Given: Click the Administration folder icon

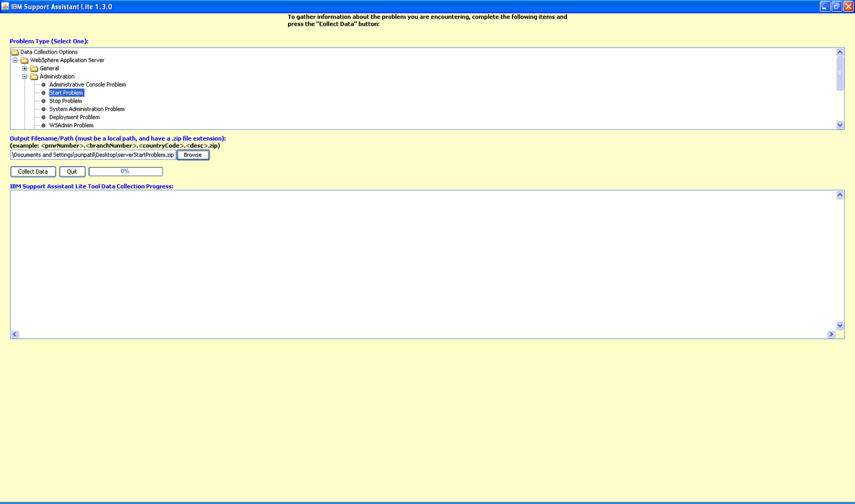Looking at the screenshot, I should point(34,76).
